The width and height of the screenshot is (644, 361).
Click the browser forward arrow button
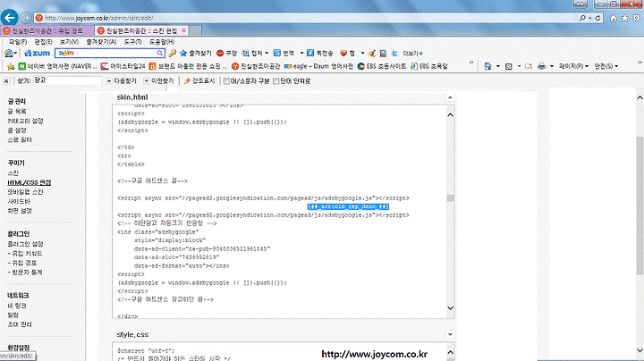pos(25,18)
